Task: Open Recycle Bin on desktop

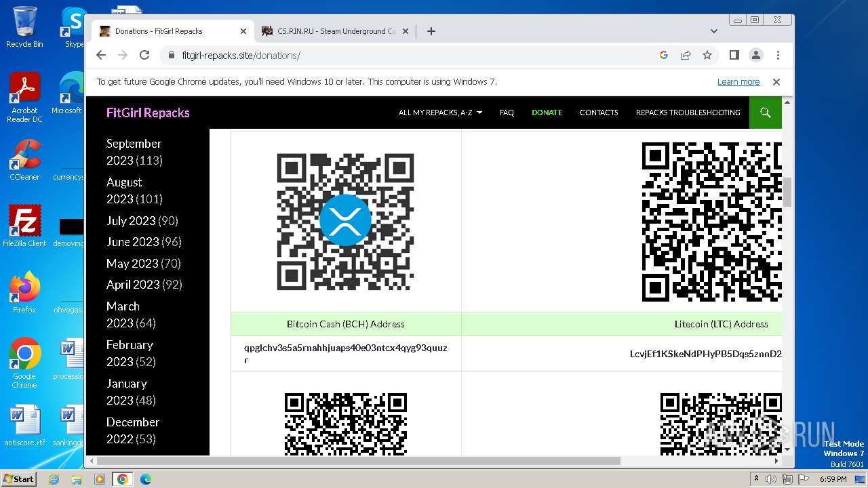Action: pos(24,27)
